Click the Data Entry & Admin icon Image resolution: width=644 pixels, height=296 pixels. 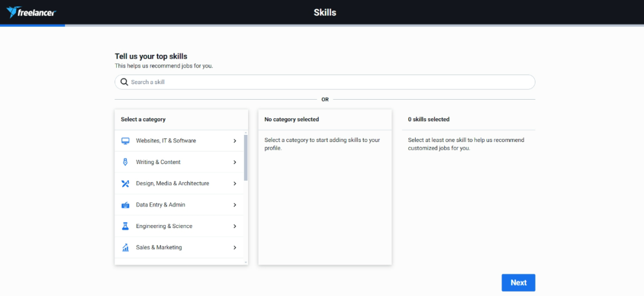click(125, 205)
